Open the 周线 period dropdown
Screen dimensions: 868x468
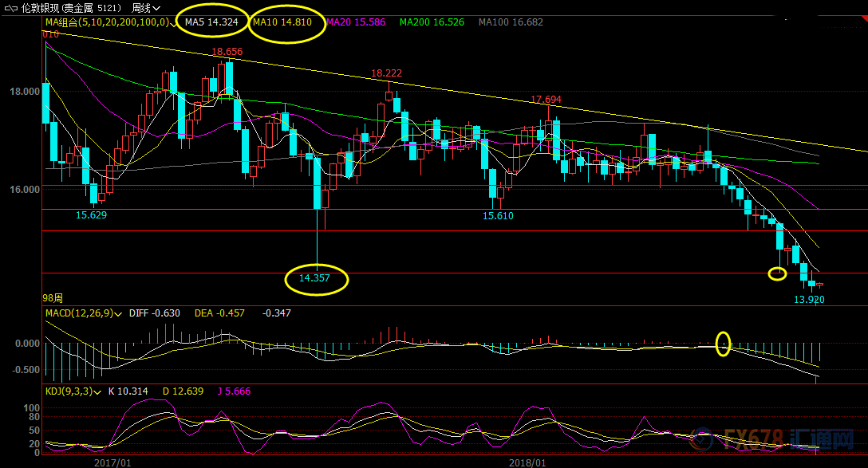pos(145,8)
